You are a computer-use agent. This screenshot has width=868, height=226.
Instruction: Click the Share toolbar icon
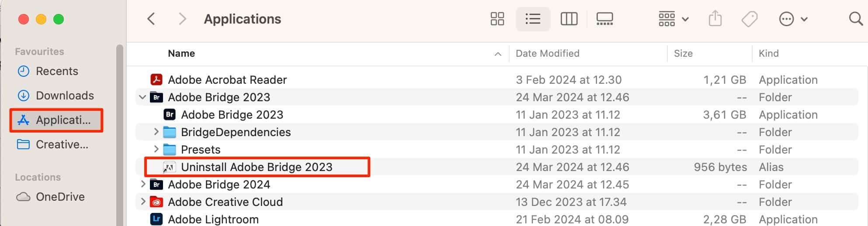click(715, 19)
